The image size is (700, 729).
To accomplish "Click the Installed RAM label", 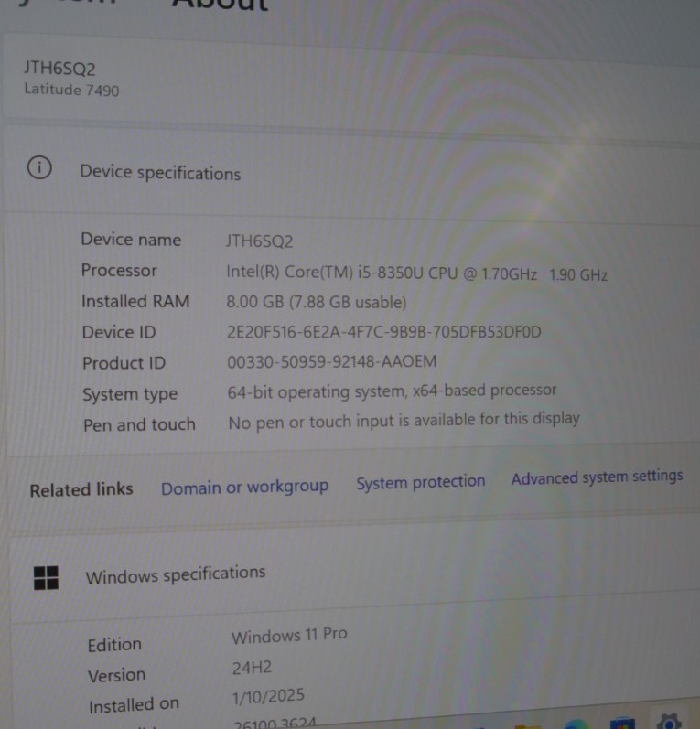I will coord(135,301).
